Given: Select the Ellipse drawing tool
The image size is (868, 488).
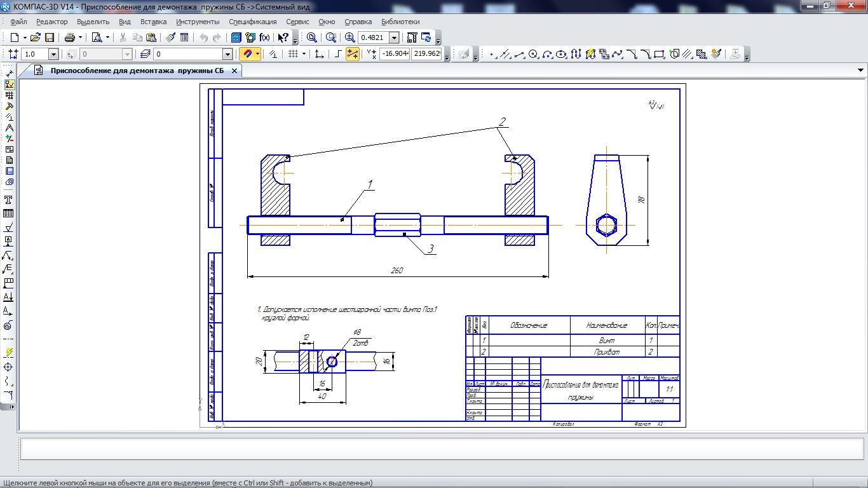Looking at the screenshot, I should pyautogui.click(x=560, y=55).
